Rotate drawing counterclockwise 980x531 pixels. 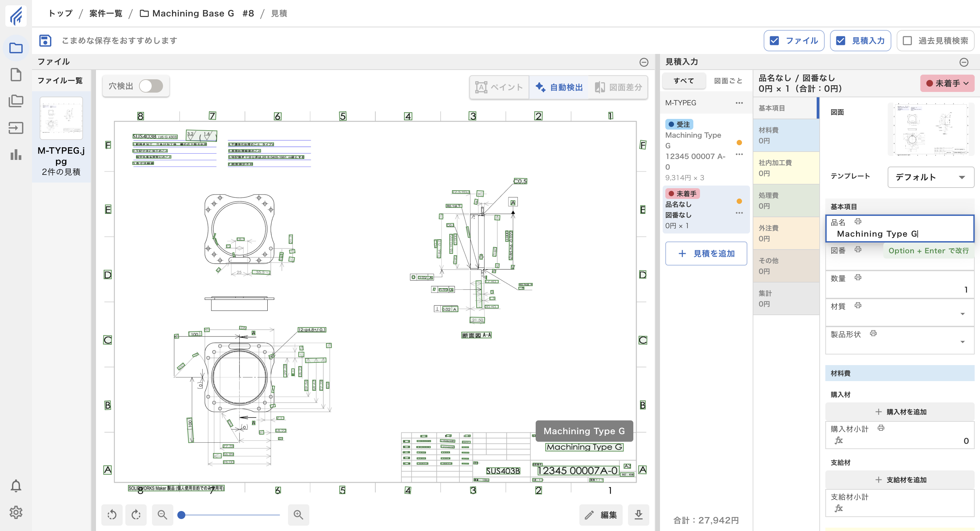point(112,515)
